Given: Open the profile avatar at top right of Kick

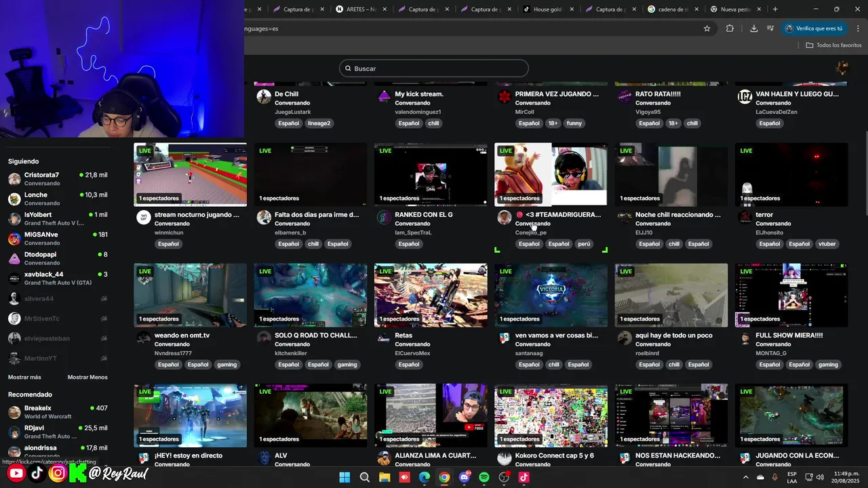Looking at the screenshot, I should pyautogui.click(x=843, y=68).
